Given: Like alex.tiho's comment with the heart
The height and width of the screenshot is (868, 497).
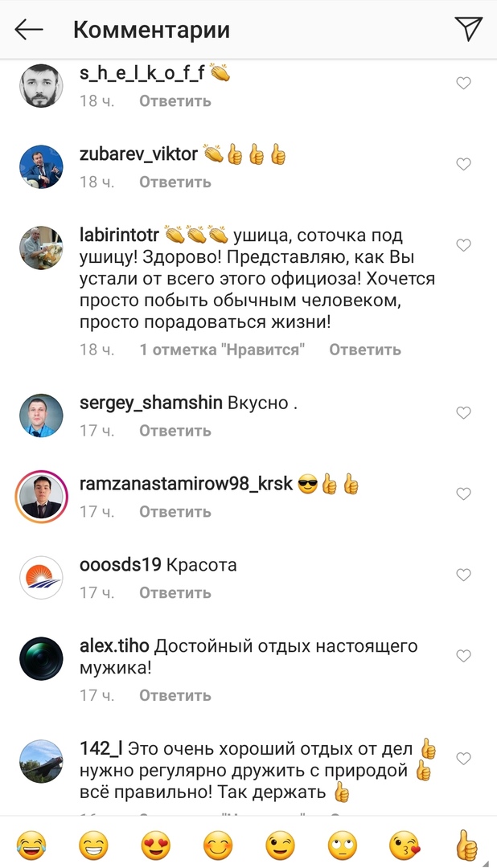Looking at the screenshot, I should (463, 656).
